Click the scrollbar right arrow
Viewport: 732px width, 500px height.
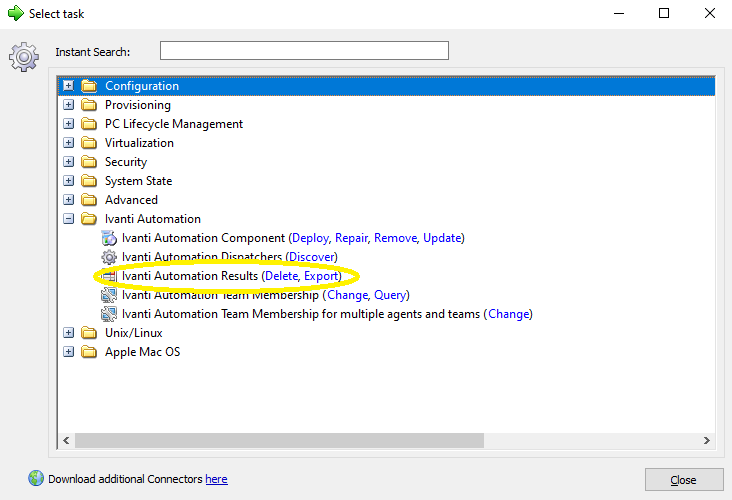point(706,440)
